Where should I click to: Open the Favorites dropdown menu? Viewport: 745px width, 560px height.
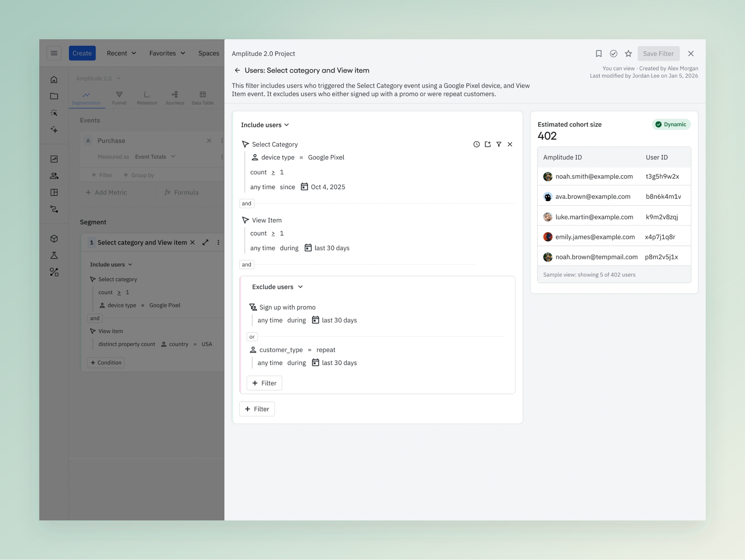[167, 53]
